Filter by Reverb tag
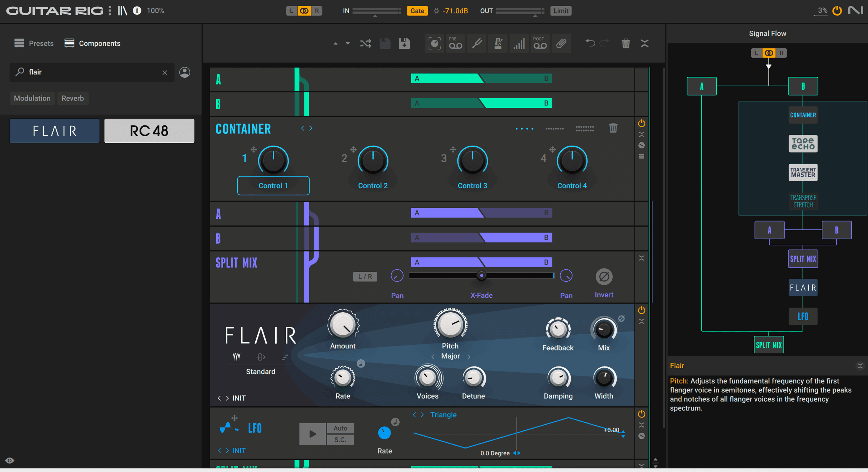 pos(73,98)
